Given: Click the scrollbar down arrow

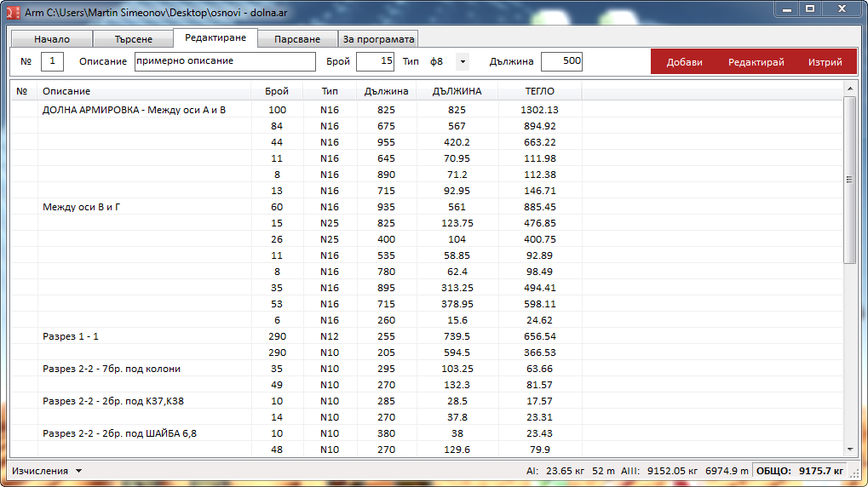Looking at the screenshot, I should pyautogui.click(x=849, y=449).
